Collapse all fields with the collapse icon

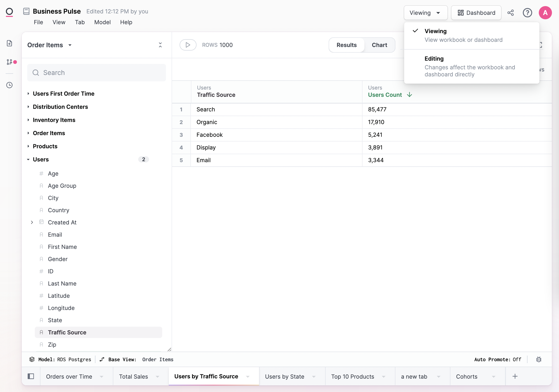[x=160, y=45]
